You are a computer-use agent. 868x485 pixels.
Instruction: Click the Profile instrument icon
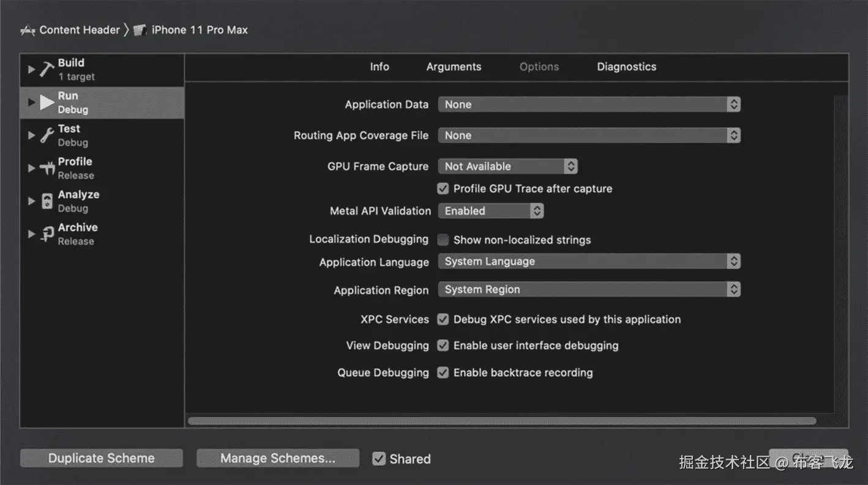coord(47,168)
